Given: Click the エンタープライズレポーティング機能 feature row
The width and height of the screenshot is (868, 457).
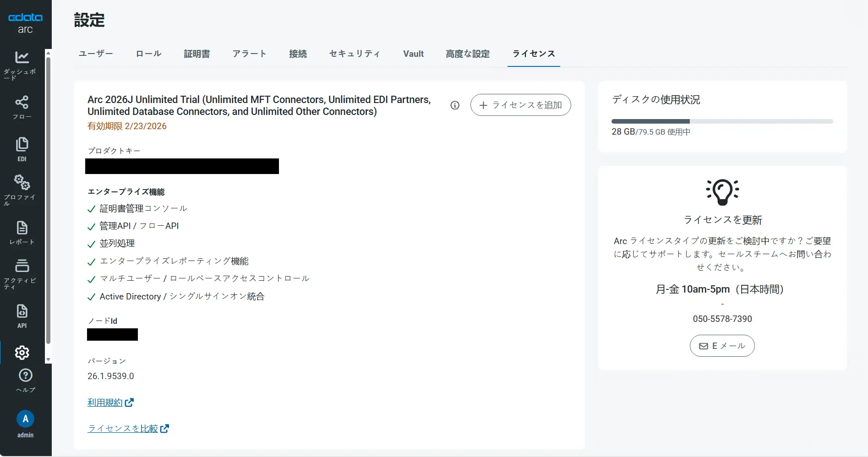Looking at the screenshot, I should (168, 261).
